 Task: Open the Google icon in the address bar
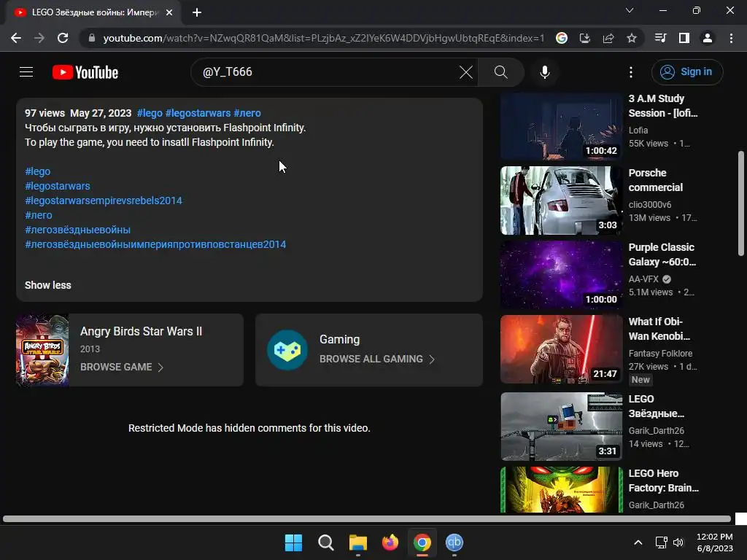[x=562, y=38]
